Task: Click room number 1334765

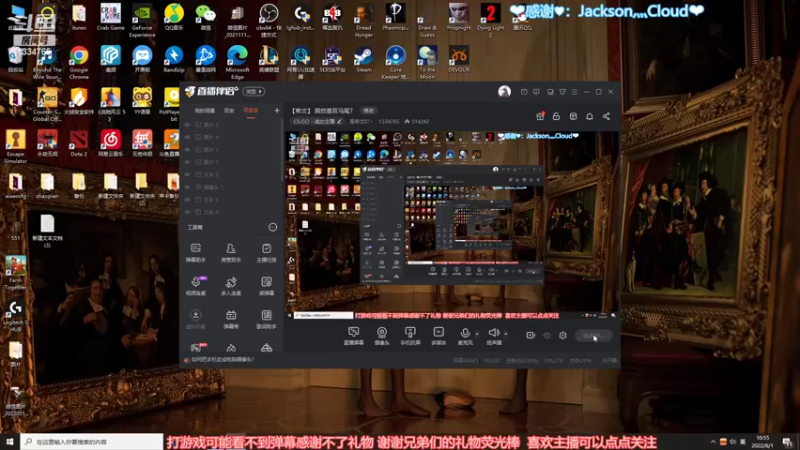Action: tap(389, 121)
